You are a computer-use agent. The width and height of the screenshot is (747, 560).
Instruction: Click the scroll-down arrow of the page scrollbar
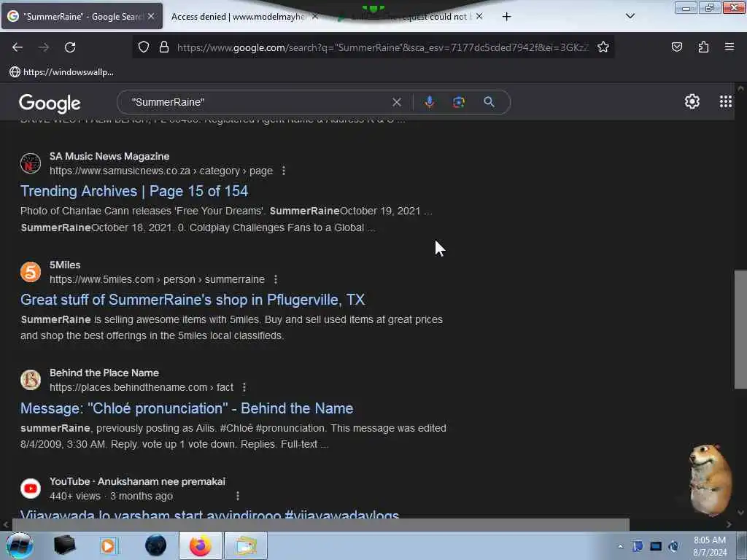(x=740, y=513)
